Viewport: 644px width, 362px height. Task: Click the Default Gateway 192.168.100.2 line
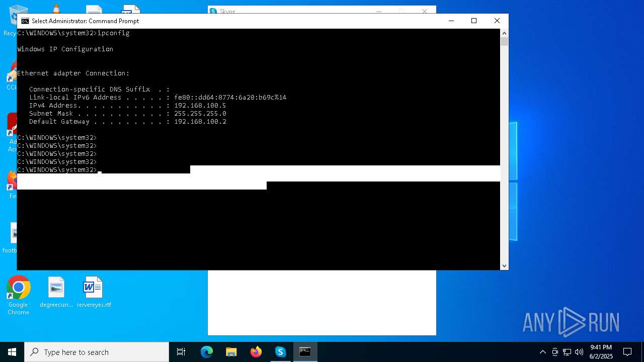point(127,122)
